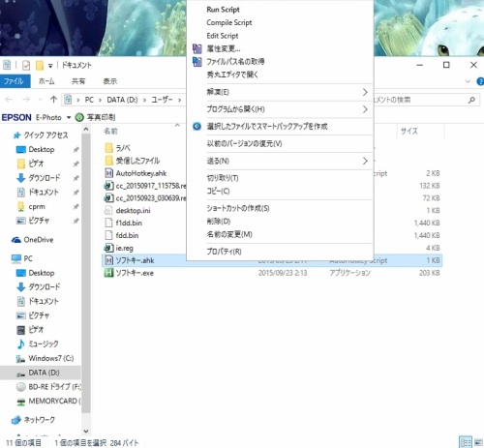Select ソフトキー.exe application file
This screenshot has width=484, height=448.
coord(129,273)
